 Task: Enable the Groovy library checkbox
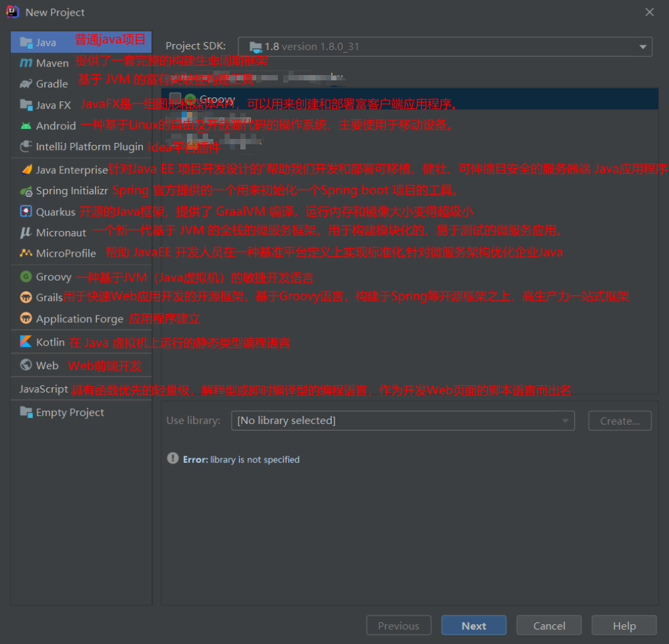pos(175,99)
